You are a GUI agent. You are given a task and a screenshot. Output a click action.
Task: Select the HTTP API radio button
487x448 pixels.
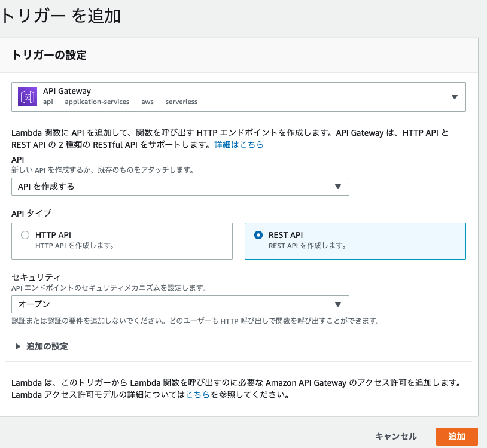click(25, 235)
